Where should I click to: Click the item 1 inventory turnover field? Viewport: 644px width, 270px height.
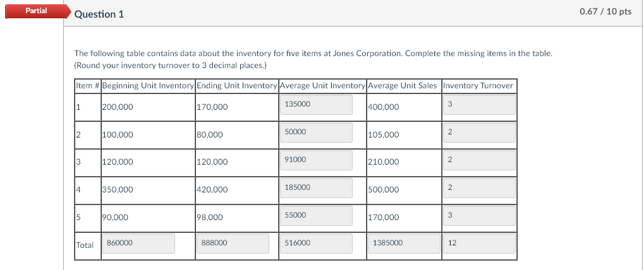tap(479, 105)
